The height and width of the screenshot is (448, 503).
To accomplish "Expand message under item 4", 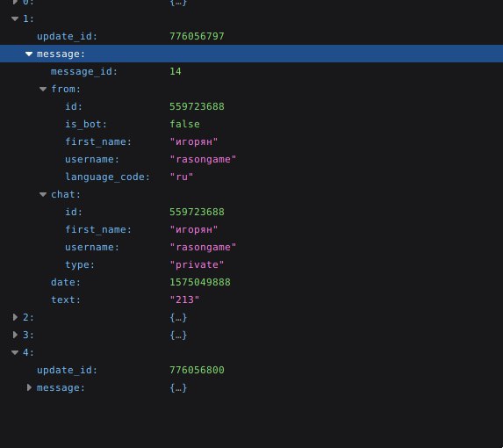I will click(29, 387).
